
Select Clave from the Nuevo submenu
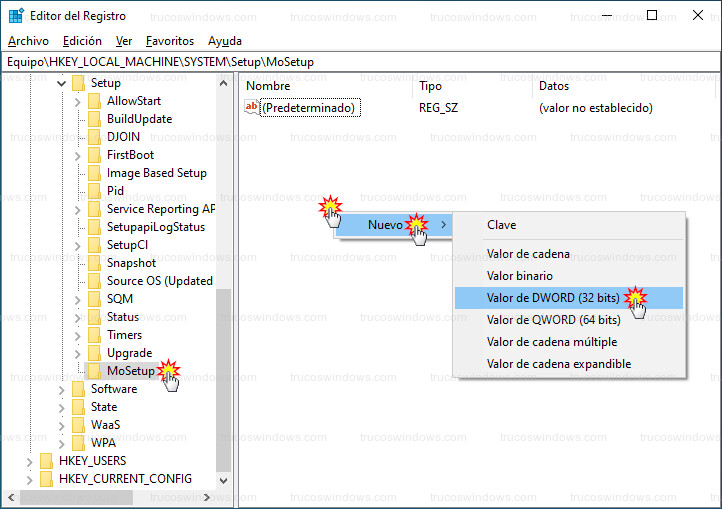click(501, 226)
